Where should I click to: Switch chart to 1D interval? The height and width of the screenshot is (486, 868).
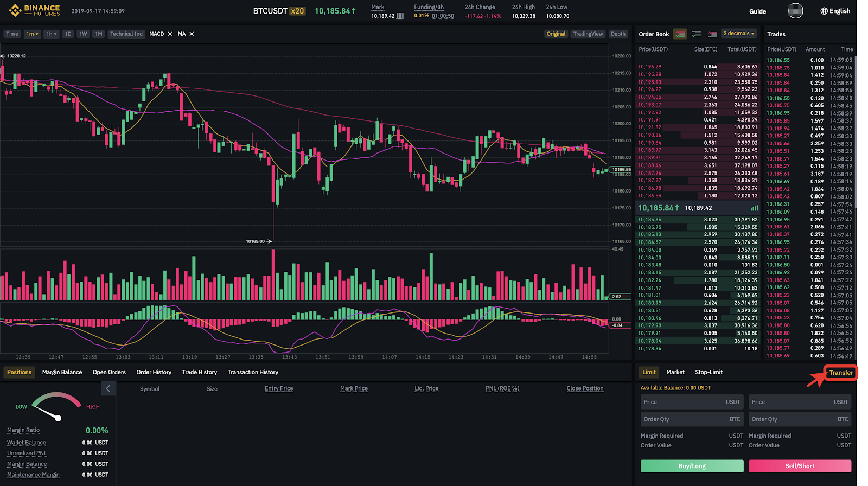click(x=68, y=34)
